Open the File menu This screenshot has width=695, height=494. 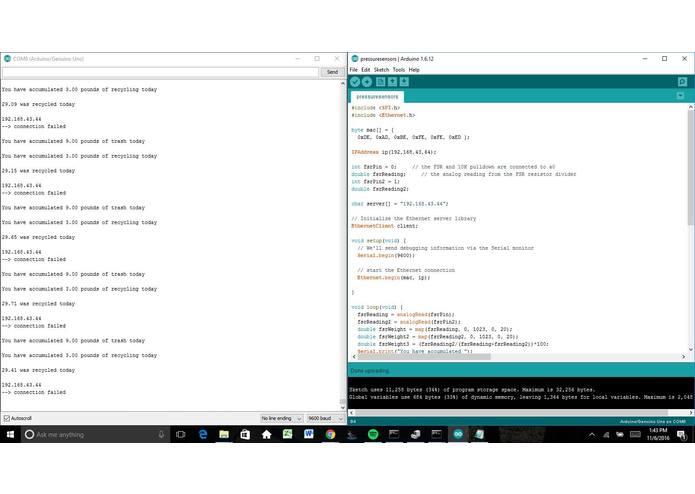[x=353, y=70]
